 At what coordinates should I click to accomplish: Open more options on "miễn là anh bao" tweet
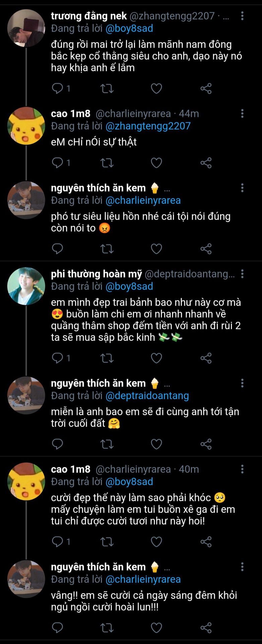coord(242,383)
